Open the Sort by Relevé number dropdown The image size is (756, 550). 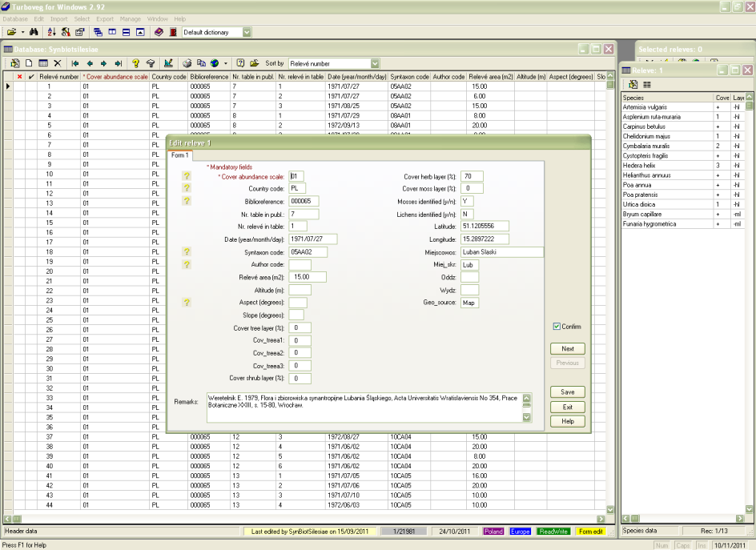375,63
